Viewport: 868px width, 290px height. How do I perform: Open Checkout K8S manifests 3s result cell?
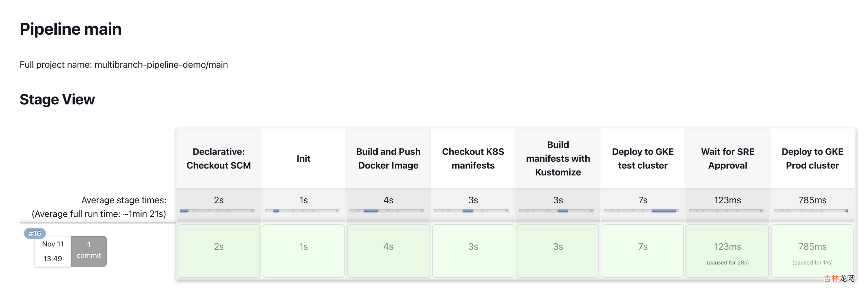[x=473, y=251]
